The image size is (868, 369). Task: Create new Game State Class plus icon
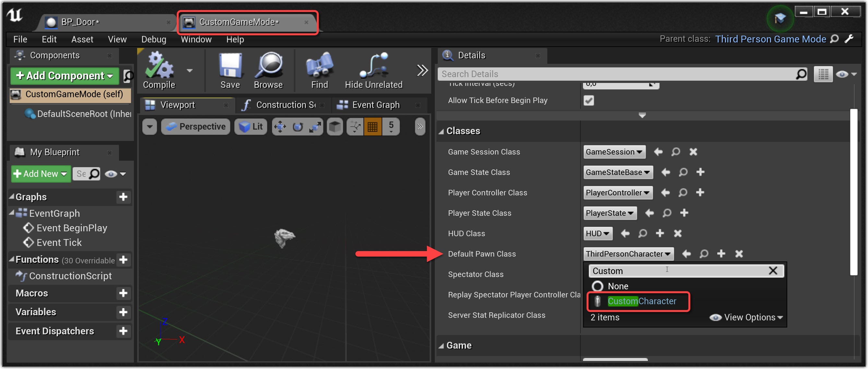[x=700, y=172]
